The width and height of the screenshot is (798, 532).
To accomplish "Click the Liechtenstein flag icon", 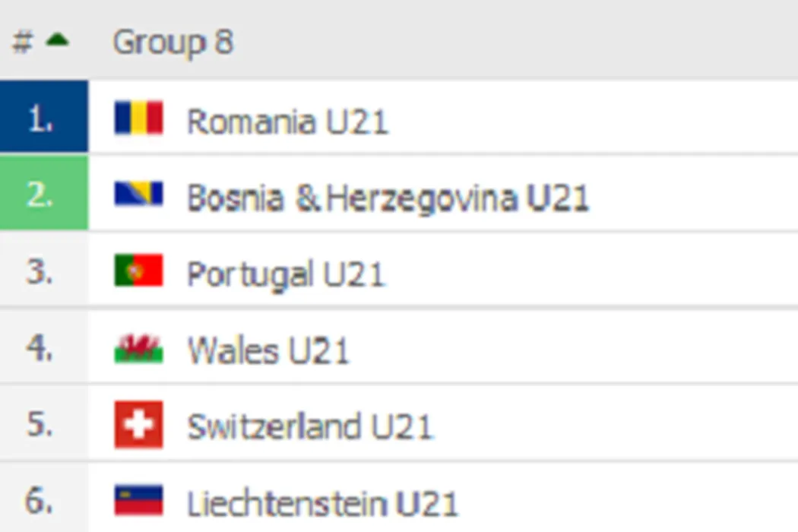I will point(138,501).
